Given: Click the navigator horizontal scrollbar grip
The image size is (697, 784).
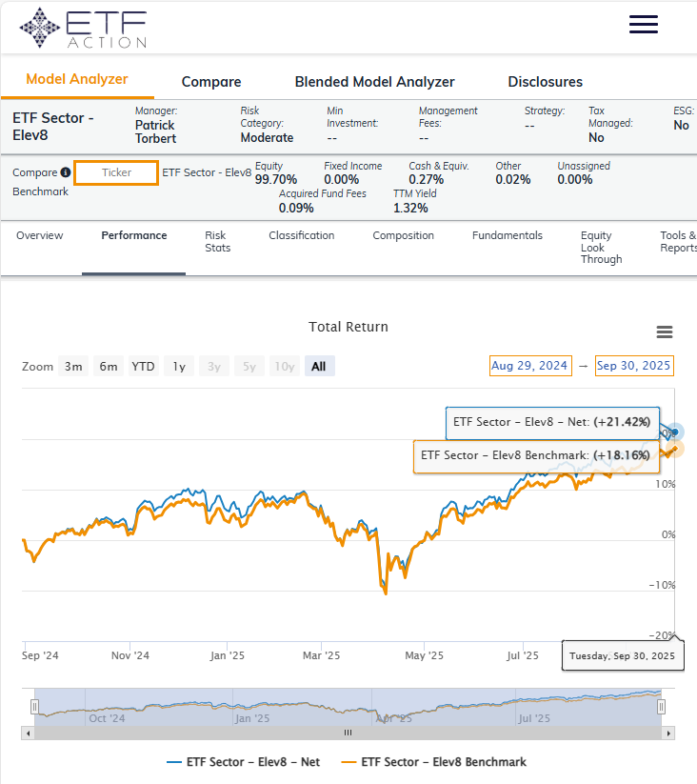Looking at the screenshot, I should tap(348, 733).
